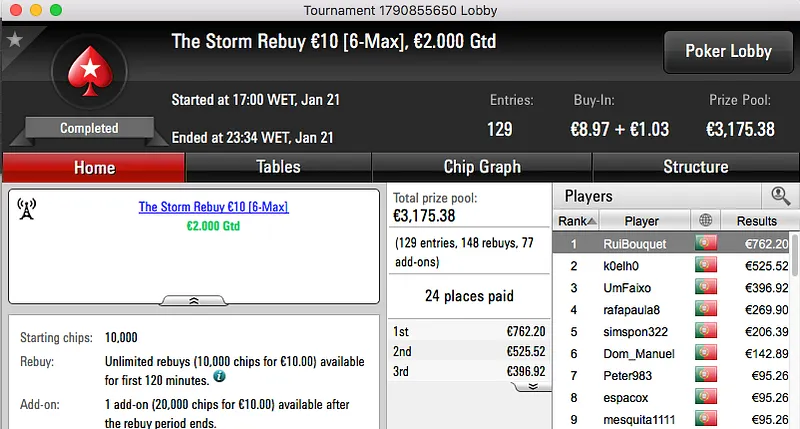The image size is (800, 429).
Task: Switch to the Tables tab
Action: point(278,167)
